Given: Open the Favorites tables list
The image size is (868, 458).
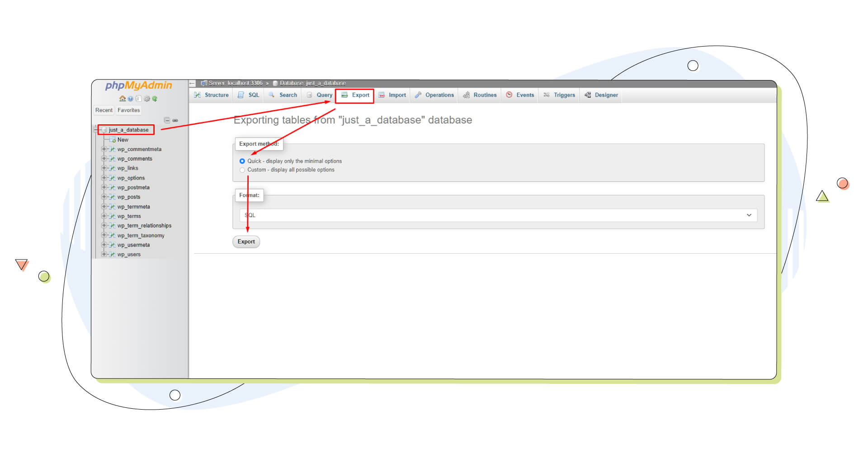Looking at the screenshot, I should 128,110.
